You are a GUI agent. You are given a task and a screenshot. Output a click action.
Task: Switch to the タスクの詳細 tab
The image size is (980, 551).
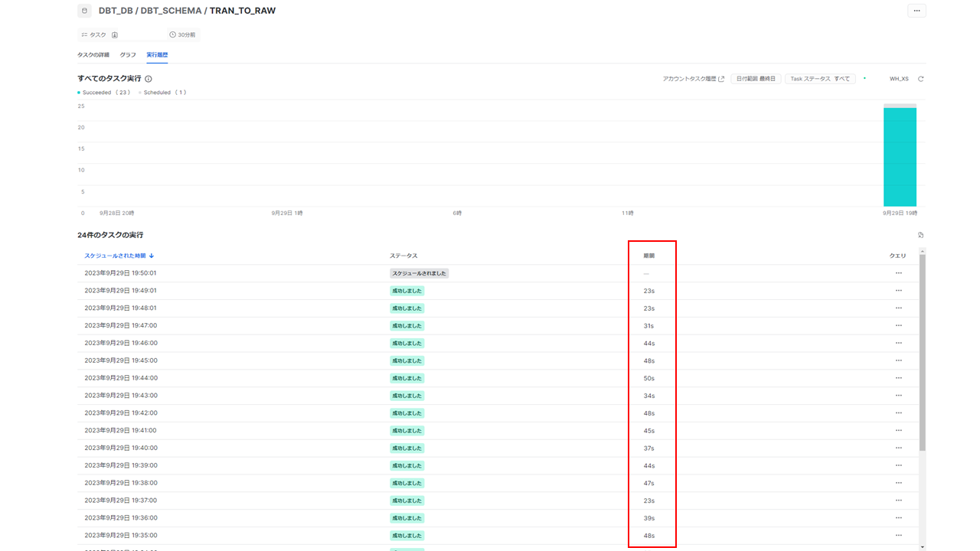pyautogui.click(x=93, y=55)
